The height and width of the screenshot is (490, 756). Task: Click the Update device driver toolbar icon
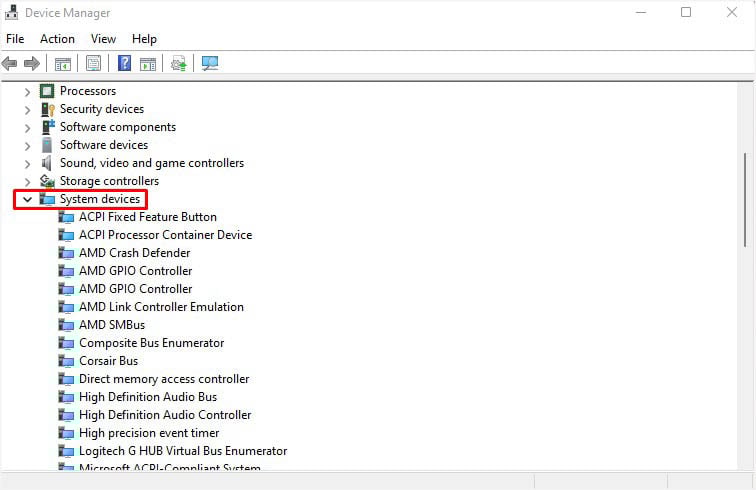coord(179,63)
